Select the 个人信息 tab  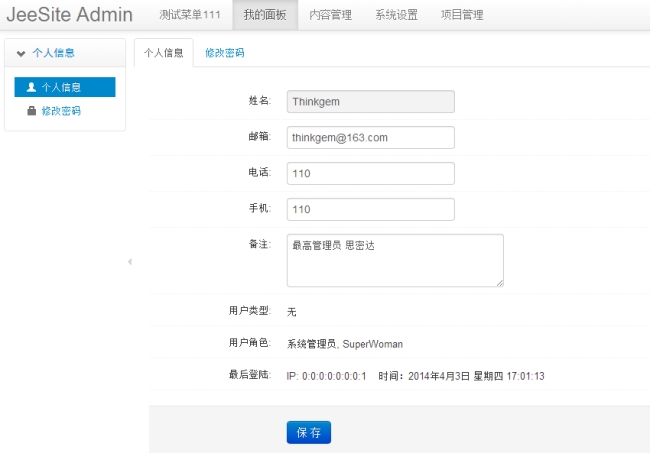click(164, 53)
